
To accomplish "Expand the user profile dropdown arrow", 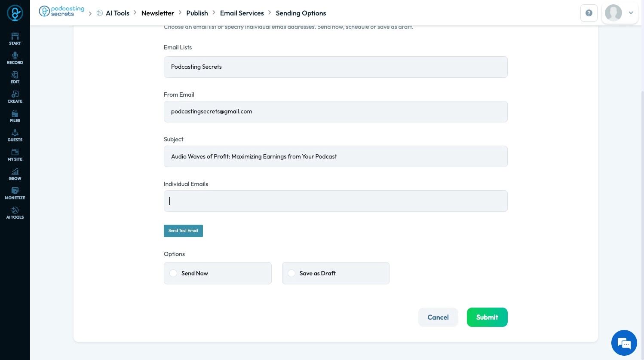I will 631,13.
